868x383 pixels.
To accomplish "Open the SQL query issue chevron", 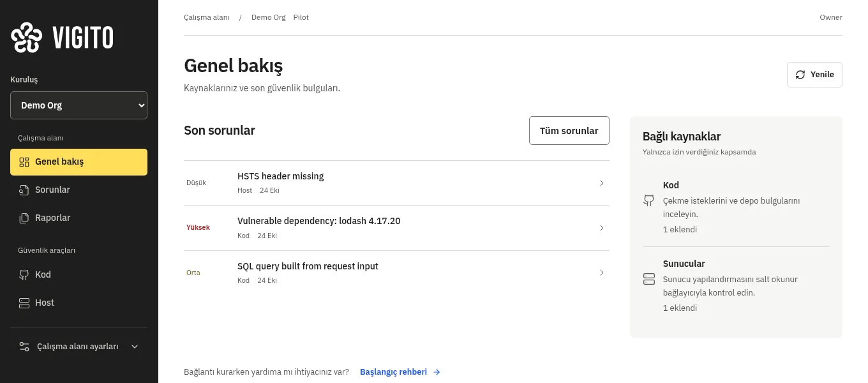I will (x=601, y=273).
